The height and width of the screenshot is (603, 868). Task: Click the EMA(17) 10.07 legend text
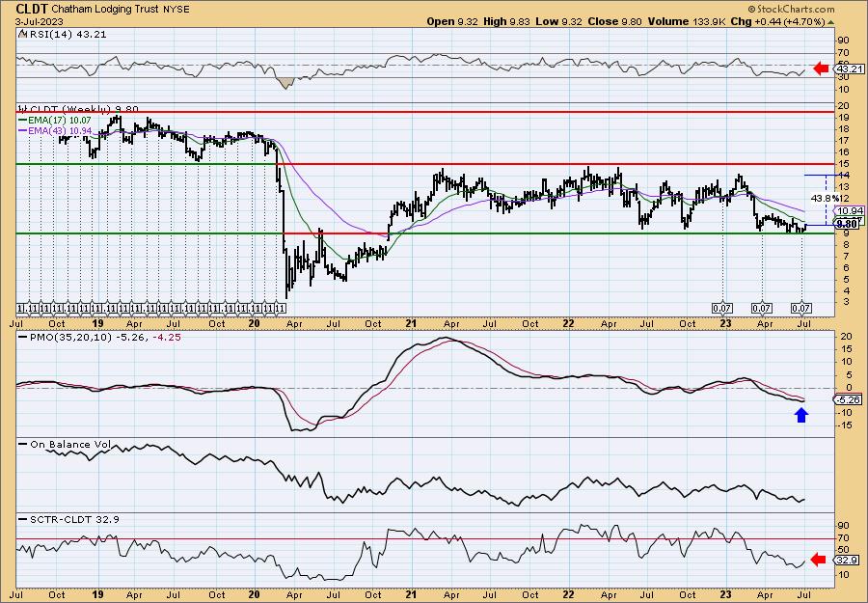pos(60,121)
